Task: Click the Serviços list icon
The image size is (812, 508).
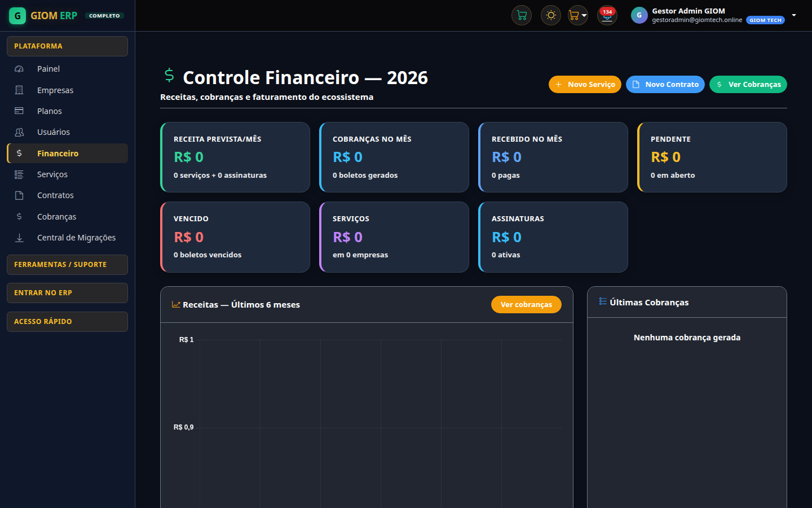Action: point(19,174)
